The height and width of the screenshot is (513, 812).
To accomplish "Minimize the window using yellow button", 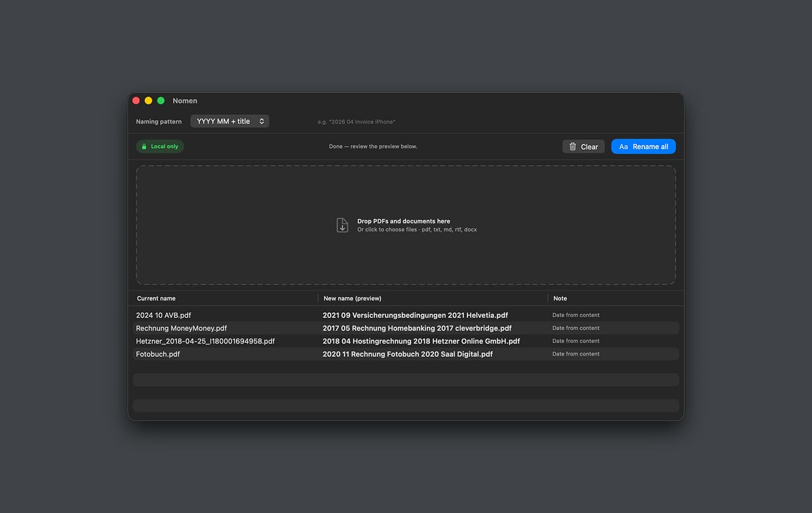I will 148,101.
